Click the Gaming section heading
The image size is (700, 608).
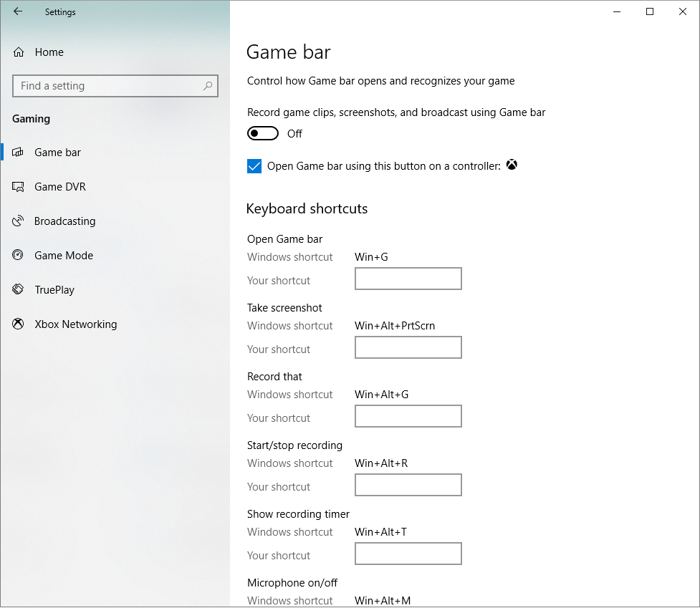tap(32, 119)
